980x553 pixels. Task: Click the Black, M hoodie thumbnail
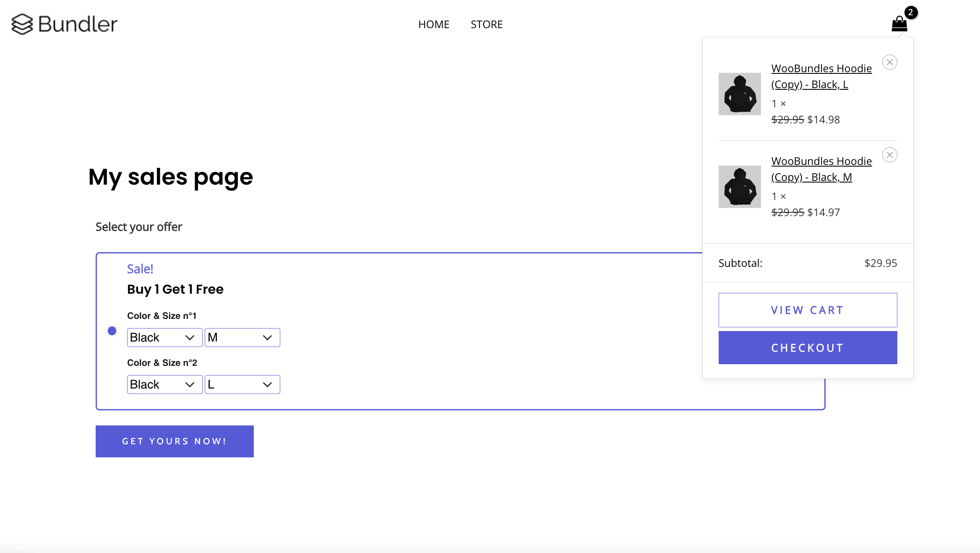[740, 187]
